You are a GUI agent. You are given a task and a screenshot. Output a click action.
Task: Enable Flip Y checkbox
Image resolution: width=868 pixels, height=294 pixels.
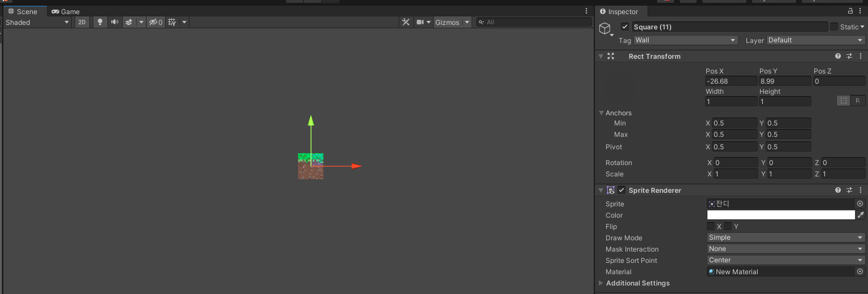tap(728, 226)
